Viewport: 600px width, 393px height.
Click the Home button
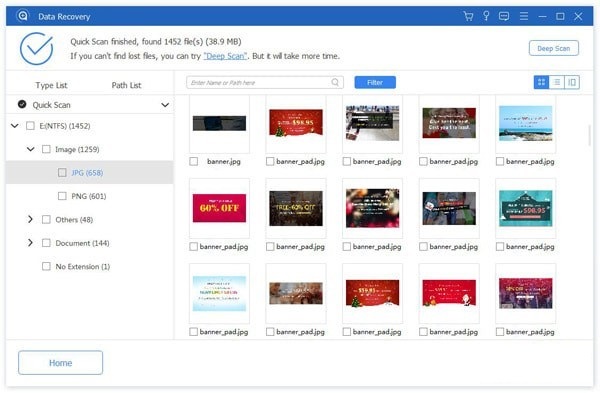pyautogui.click(x=60, y=363)
